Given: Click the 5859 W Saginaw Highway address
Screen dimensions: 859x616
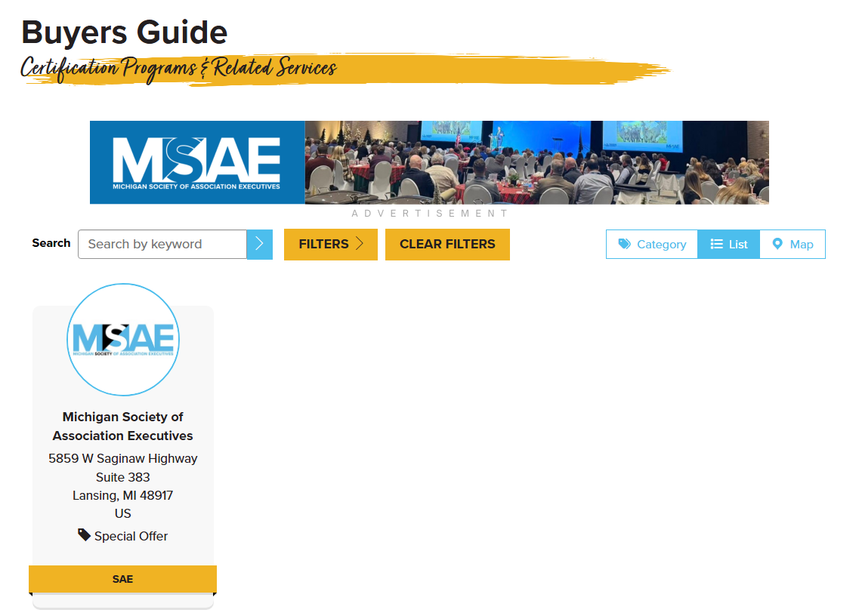Looking at the screenshot, I should (x=123, y=458).
